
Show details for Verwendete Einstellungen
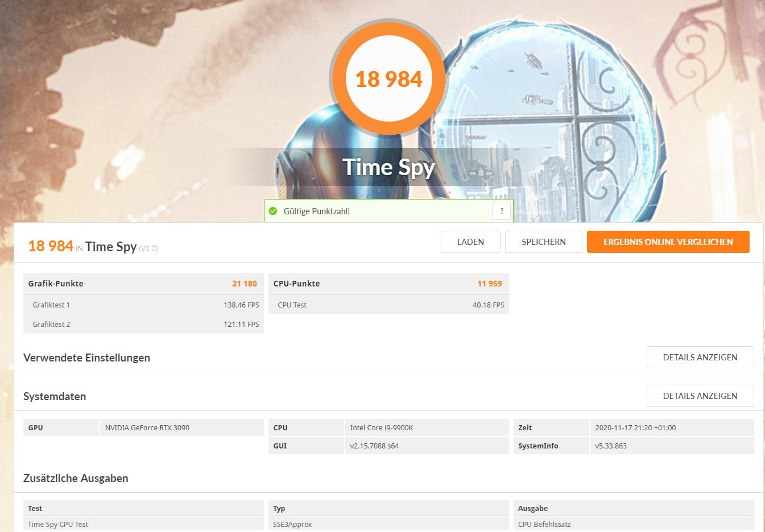click(x=700, y=357)
